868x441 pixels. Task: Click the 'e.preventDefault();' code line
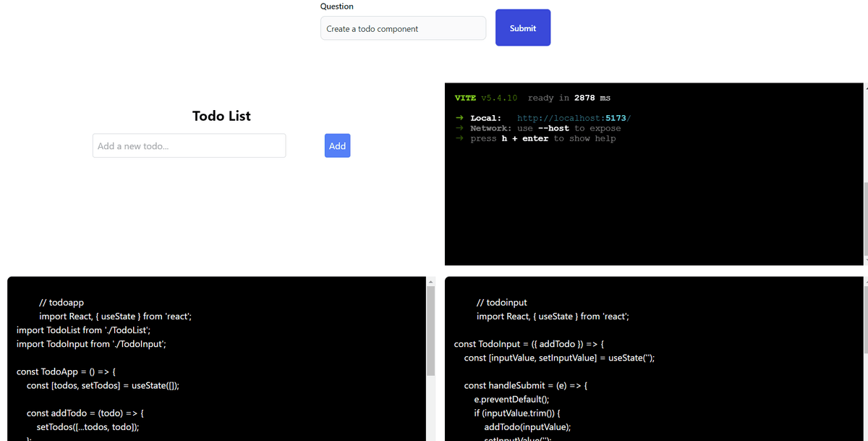tap(511, 399)
